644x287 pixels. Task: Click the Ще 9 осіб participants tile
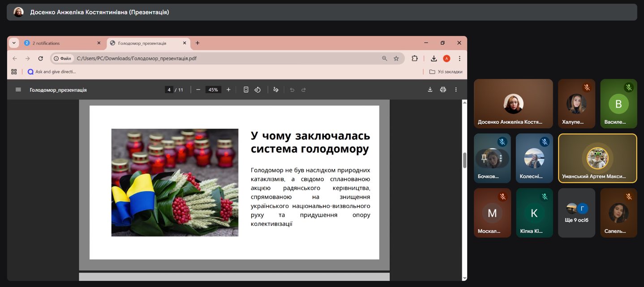[576, 213]
